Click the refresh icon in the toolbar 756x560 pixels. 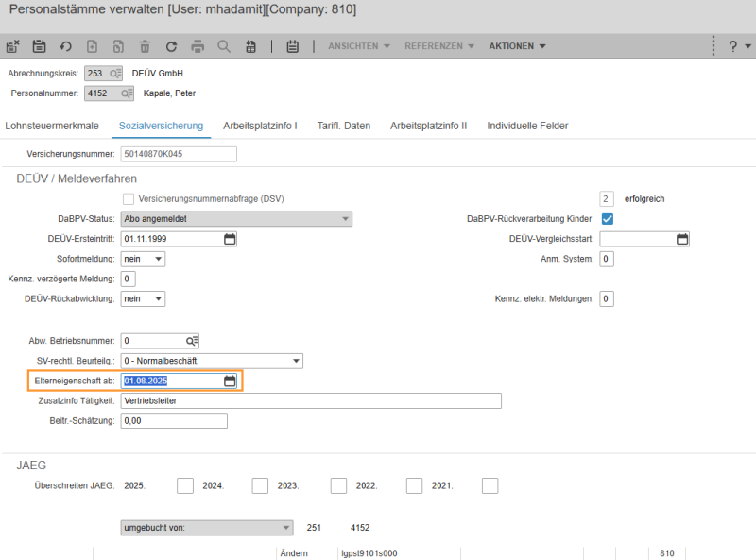coord(171,46)
